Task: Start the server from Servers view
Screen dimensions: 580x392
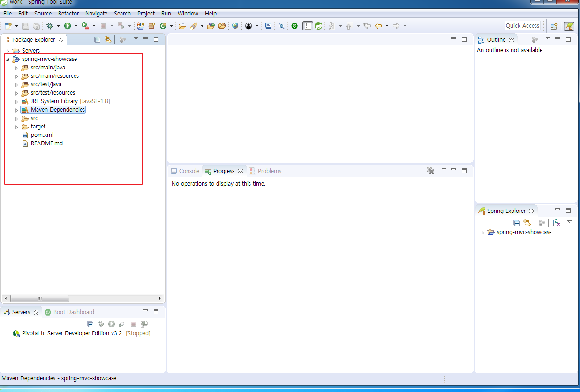Action: (112, 324)
